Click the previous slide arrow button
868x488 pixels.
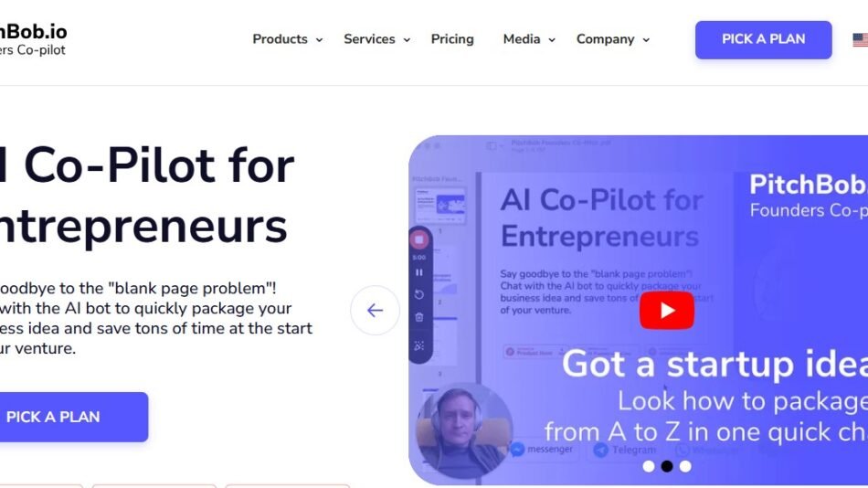pyautogui.click(x=375, y=310)
